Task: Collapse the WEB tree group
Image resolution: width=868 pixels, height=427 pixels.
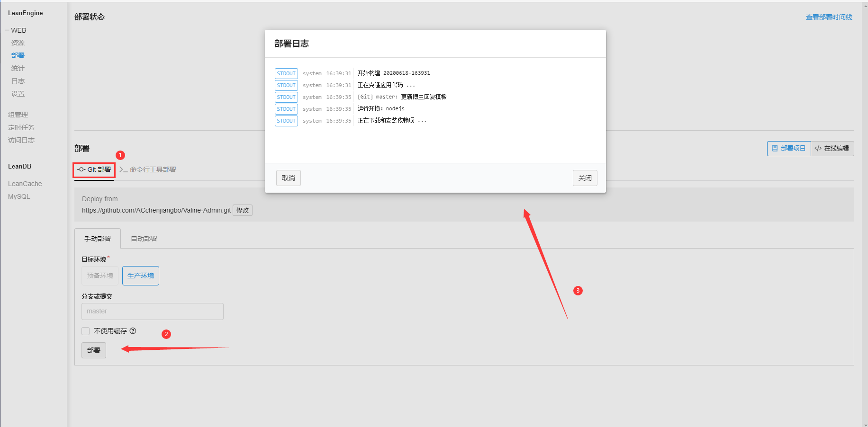Action: click(7, 30)
